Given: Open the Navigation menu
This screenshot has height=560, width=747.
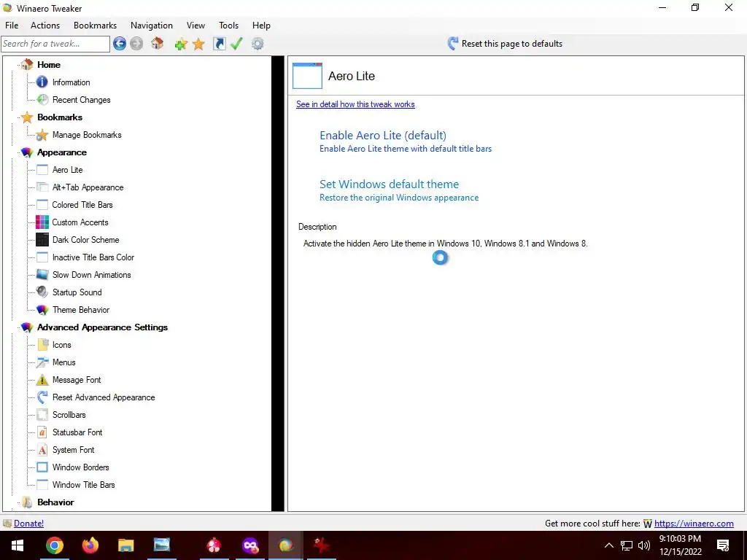Looking at the screenshot, I should (x=152, y=26).
